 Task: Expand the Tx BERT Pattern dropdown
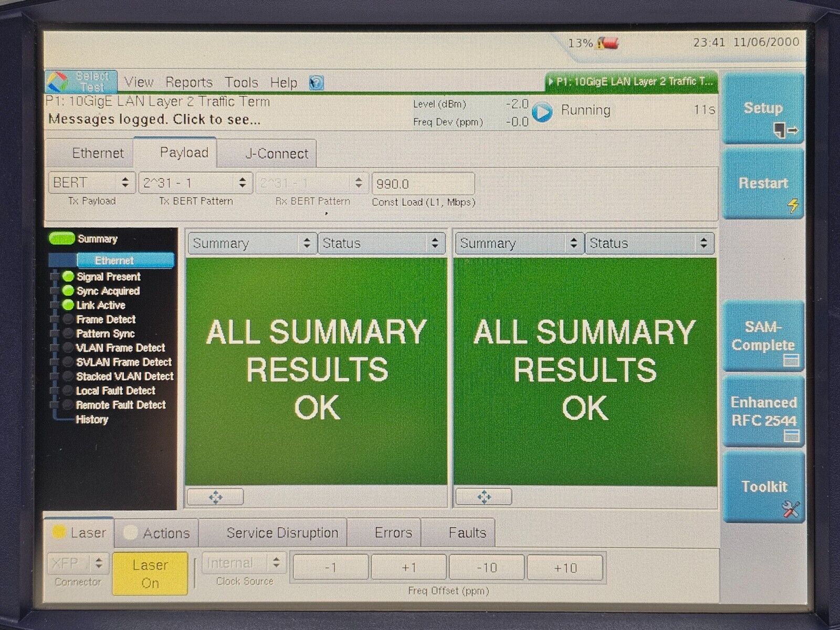coord(195,183)
